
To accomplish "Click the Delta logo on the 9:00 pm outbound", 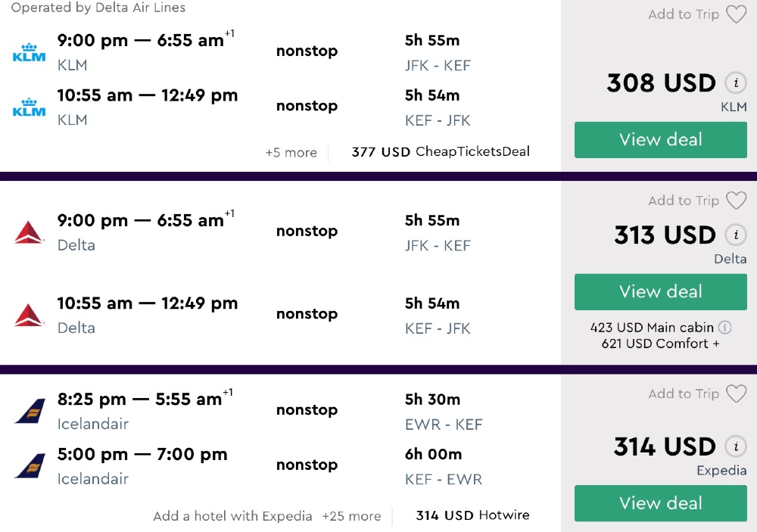I will [x=30, y=232].
